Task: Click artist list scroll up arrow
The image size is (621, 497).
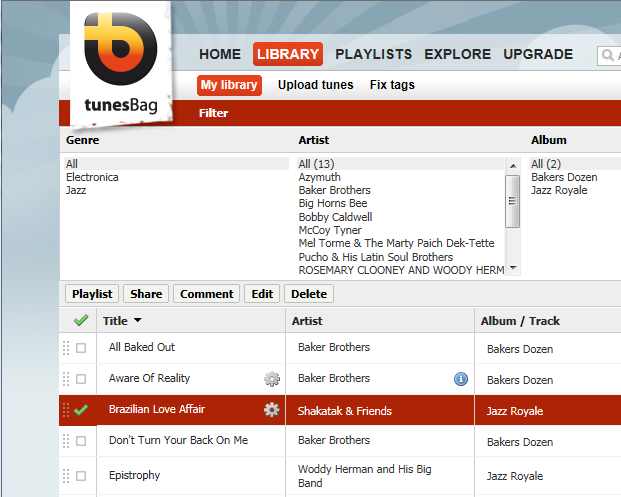Action: point(513,166)
